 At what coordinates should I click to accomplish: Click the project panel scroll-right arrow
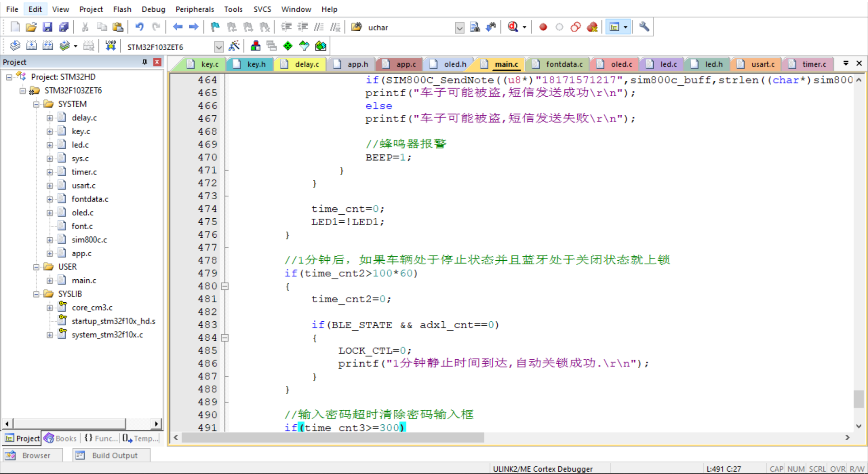click(156, 424)
